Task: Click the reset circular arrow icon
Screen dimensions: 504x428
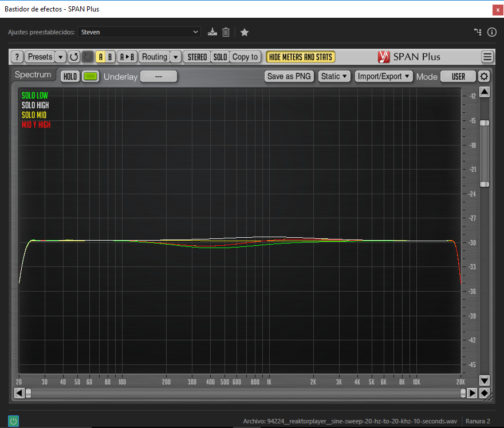Action: point(74,57)
